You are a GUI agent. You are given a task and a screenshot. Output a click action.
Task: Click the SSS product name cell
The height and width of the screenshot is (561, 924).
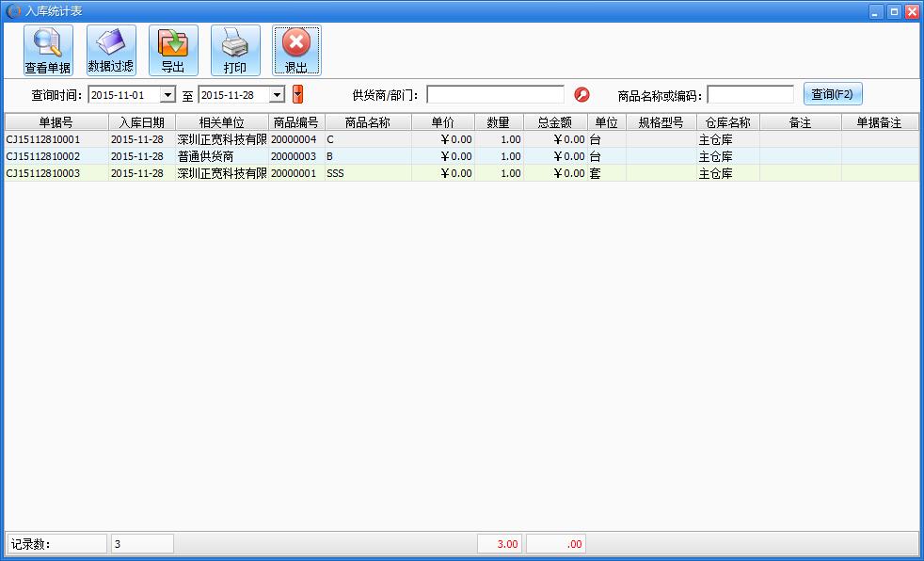[368, 173]
